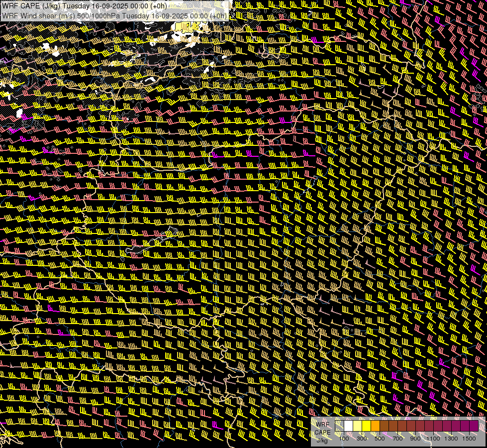Click the 300 label on legend
The width and height of the screenshot is (487, 448).
(362, 439)
